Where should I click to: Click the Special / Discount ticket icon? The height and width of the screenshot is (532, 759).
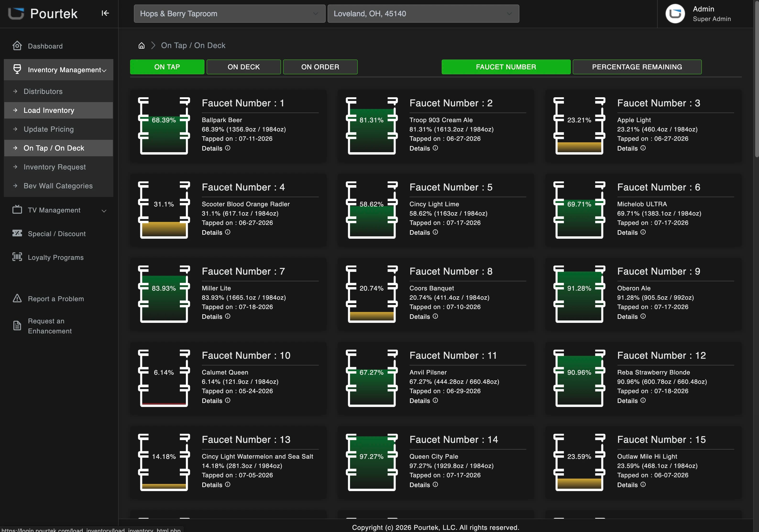click(x=17, y=233)
